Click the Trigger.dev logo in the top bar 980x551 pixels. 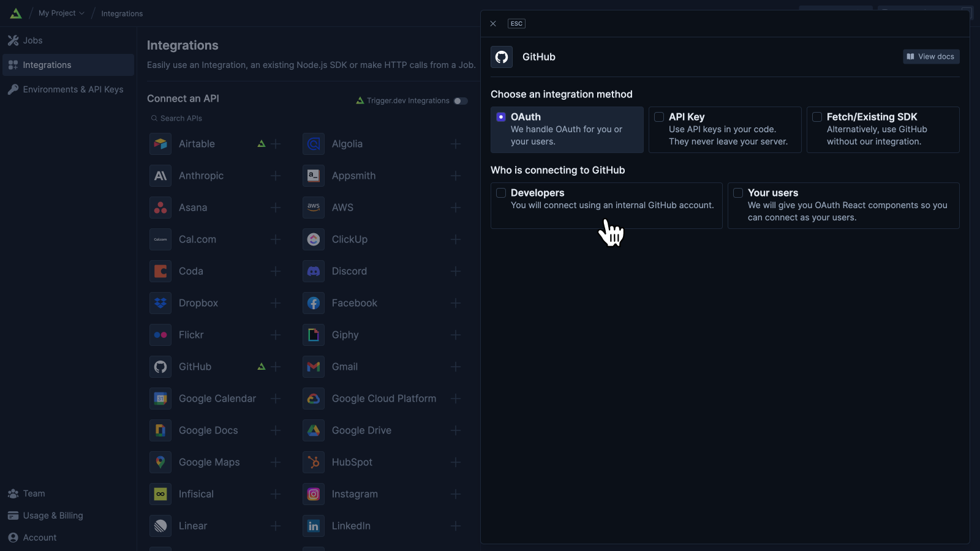[x=16, y=13]
